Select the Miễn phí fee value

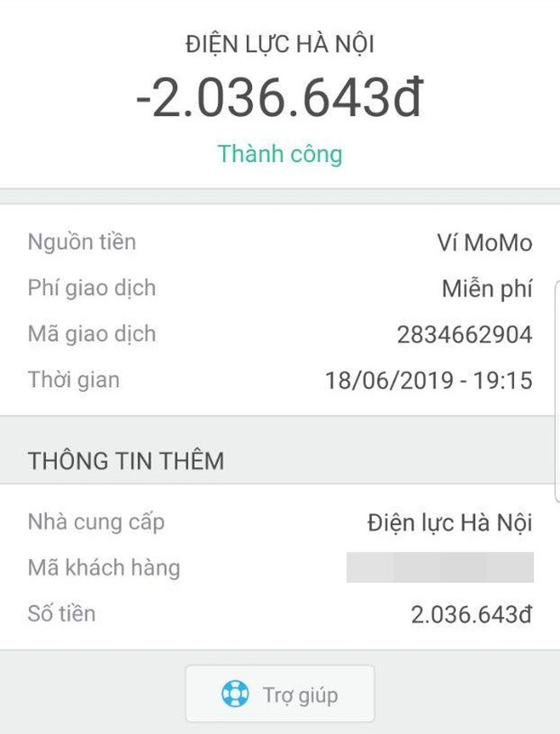tap(487, 289)
